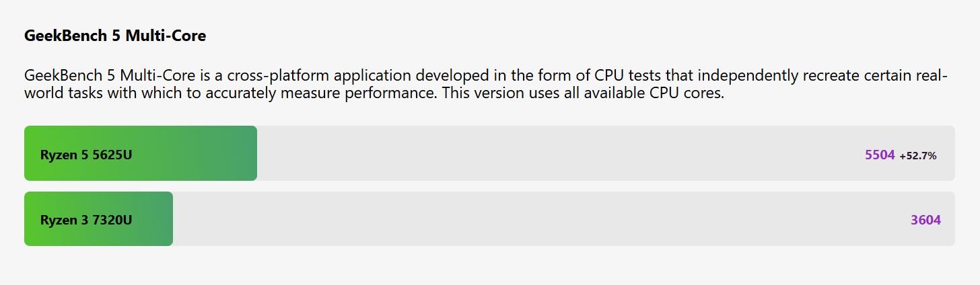The width and height of the screenshot is (980, 285).
Task: Click the 5504 score value
Action: point(880,155)
